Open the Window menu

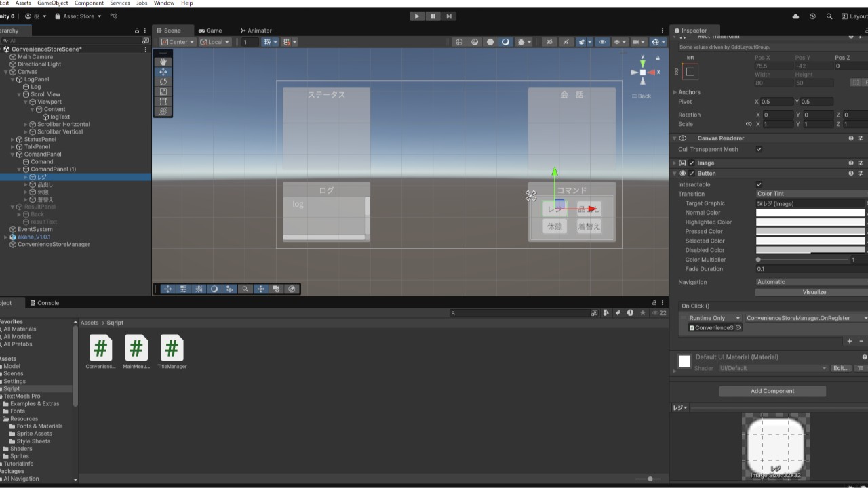pyautogui.click(x=164, y=3)
